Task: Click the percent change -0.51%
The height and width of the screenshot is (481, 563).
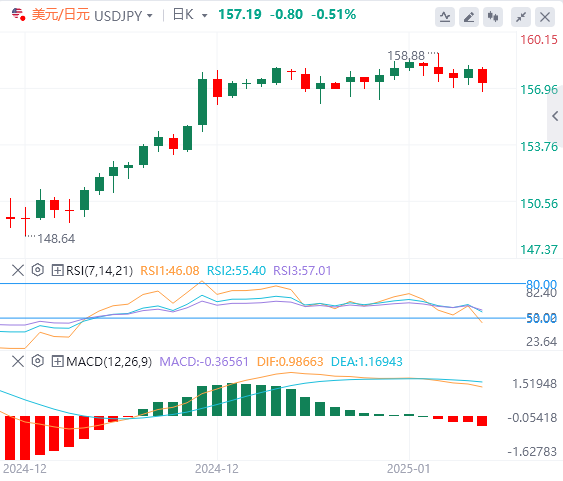Action: (x=334, y=15)
